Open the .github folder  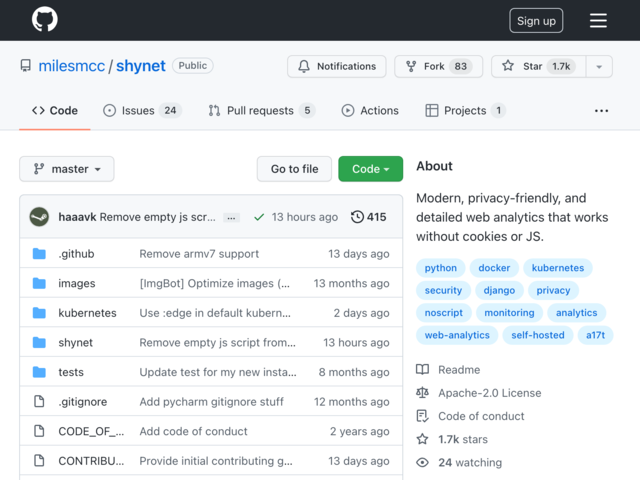point(76,254)
